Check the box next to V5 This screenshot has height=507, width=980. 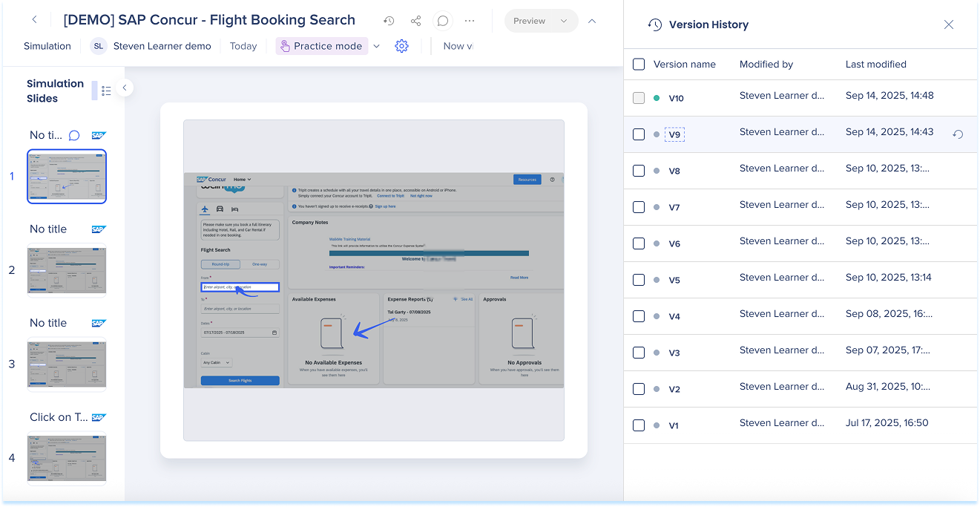[x=639, y=280]
